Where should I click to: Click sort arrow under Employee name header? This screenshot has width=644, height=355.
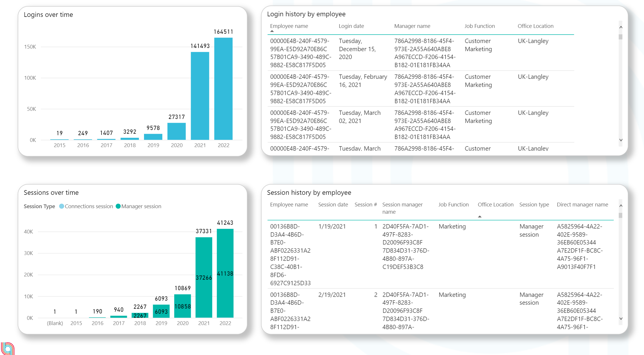tap(272, 31)
